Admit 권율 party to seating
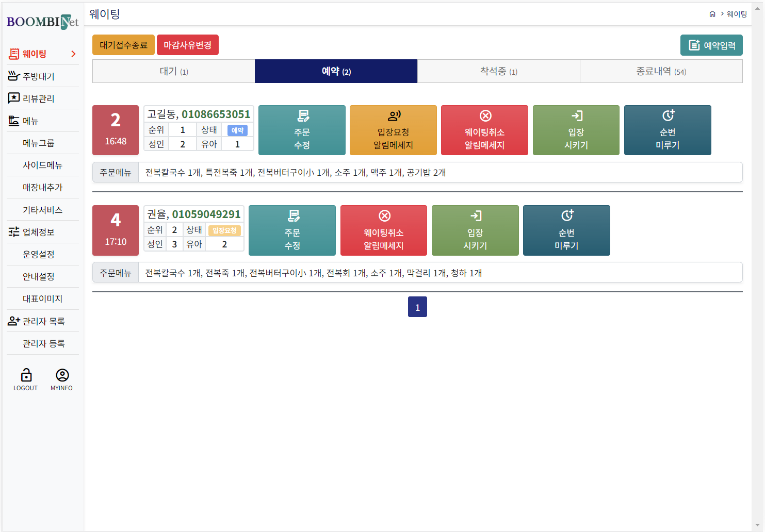 [x=475, y=230]
